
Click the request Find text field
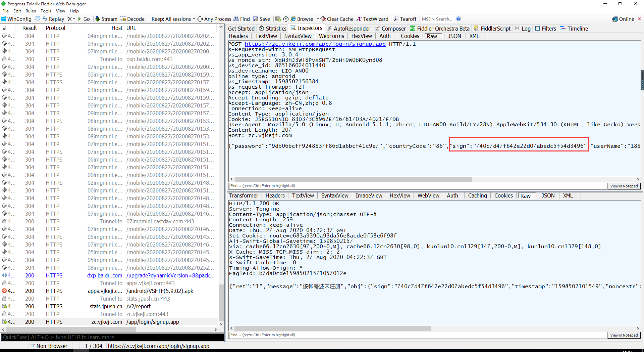click(418, 186)
